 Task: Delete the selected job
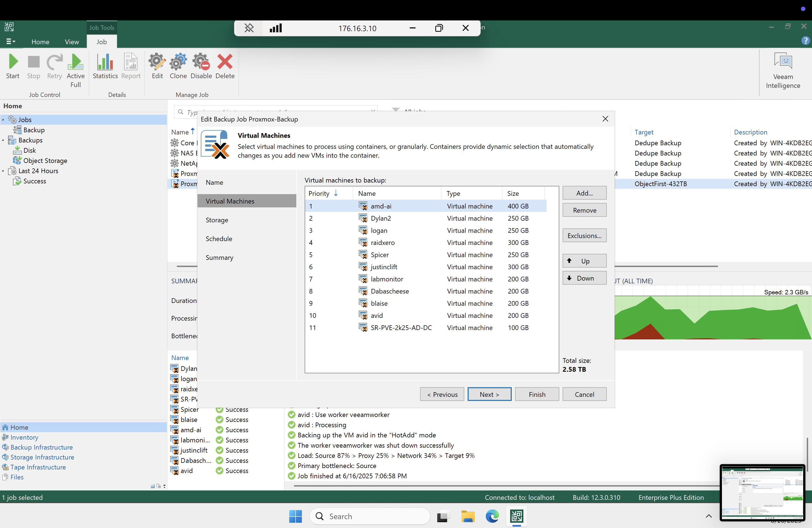click(x=225, y=67)
